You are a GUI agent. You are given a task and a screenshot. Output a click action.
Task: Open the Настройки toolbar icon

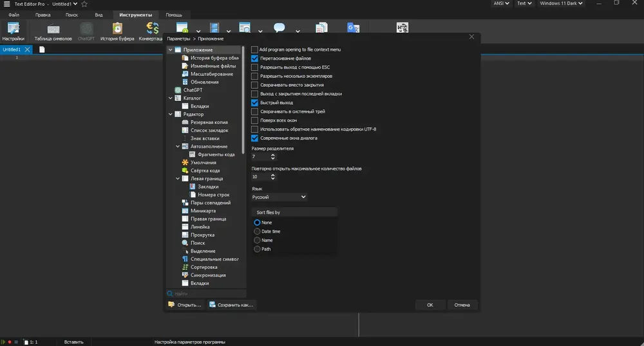click(x=13, y=32)
